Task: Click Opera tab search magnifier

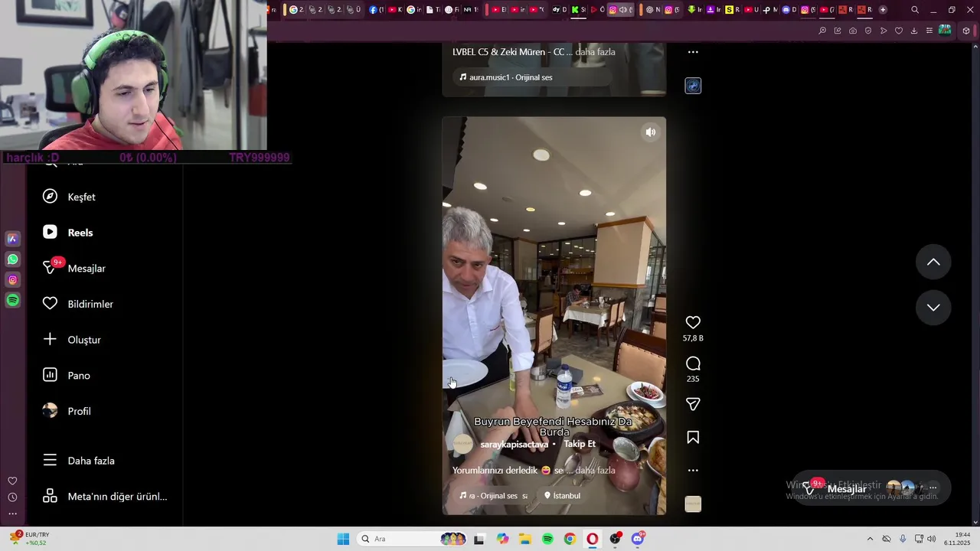Action: 915,10
